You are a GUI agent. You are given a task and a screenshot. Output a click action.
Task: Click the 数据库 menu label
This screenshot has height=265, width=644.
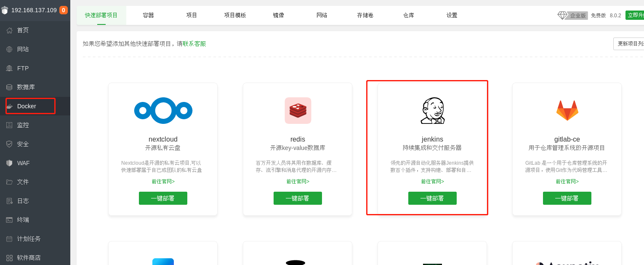(26, 87)
